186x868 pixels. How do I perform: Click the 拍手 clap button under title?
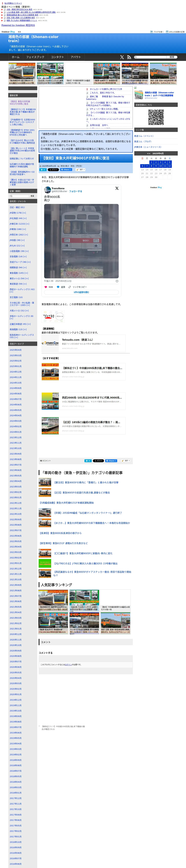click(x=81, y=170)
